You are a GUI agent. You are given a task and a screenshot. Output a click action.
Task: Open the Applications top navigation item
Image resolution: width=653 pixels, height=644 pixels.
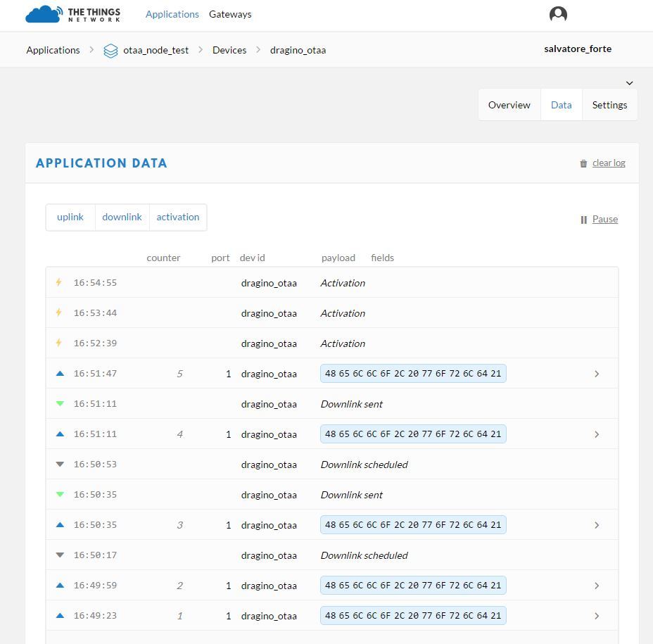[172, 14]
